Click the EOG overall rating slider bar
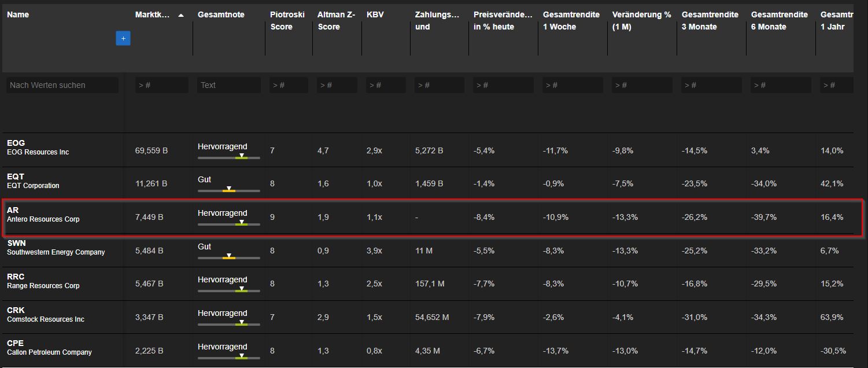The height and width of the screenshot is (368, 868). pos(228,157)
